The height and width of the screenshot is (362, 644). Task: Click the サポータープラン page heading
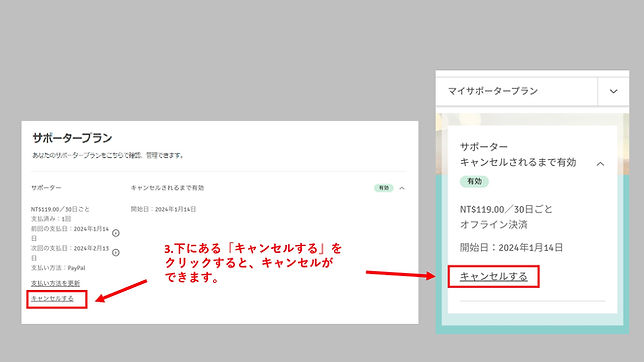coord(72,138)
